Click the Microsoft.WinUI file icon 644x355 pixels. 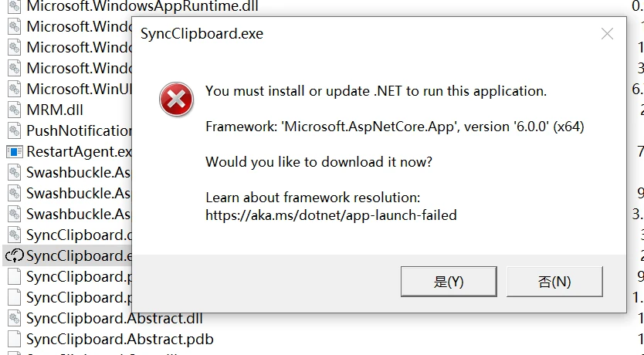click(14, 89)
